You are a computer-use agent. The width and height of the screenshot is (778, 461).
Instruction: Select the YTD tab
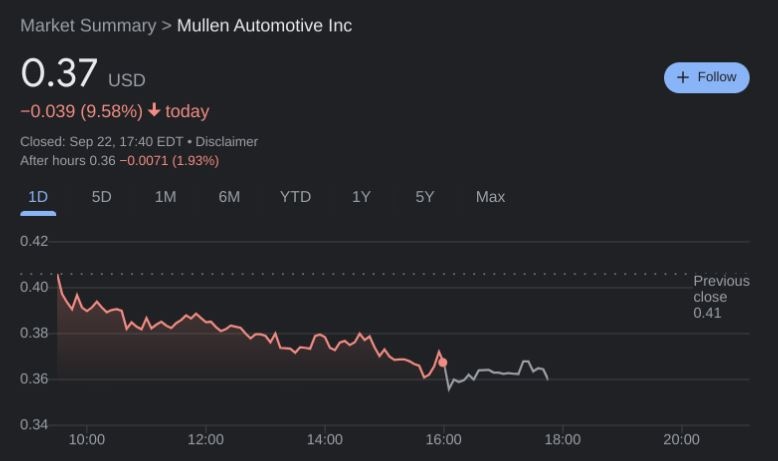tap(295, 197)
